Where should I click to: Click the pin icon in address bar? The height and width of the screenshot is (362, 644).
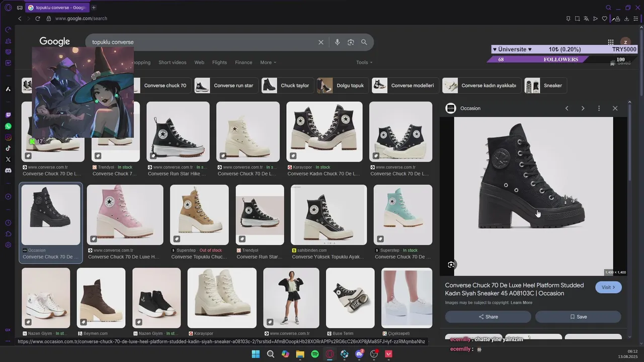[x=568, y=19]
